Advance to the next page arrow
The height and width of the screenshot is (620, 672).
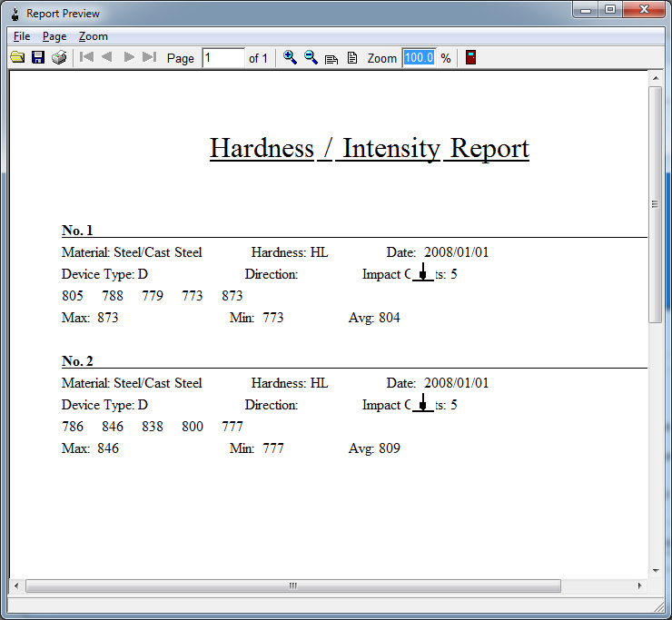coord(129,58)
